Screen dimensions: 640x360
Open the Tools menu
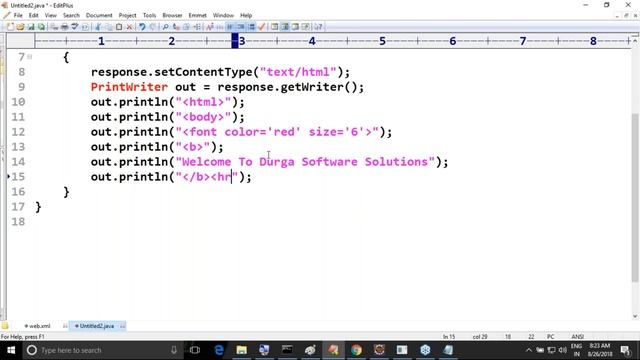[x=149, y=15]
